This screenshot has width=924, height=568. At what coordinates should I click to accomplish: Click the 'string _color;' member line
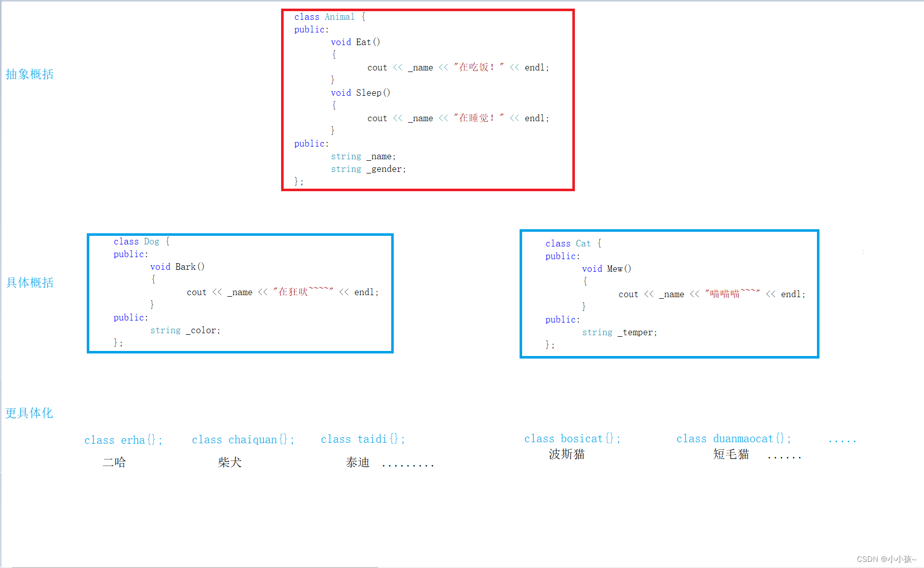pos(185,331)
